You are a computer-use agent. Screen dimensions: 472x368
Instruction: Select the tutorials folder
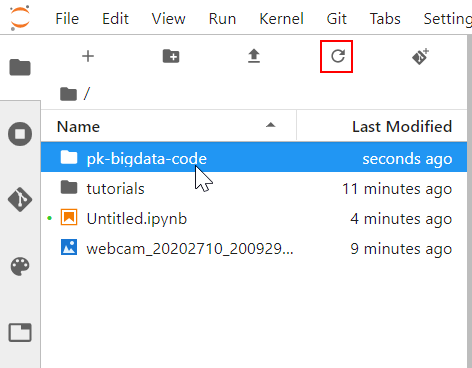coord(254,188)
